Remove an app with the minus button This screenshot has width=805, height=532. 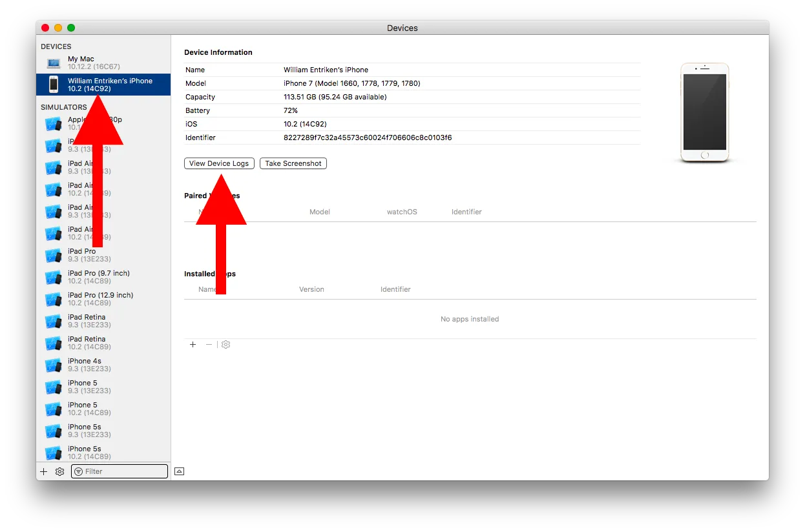(209, 345)
